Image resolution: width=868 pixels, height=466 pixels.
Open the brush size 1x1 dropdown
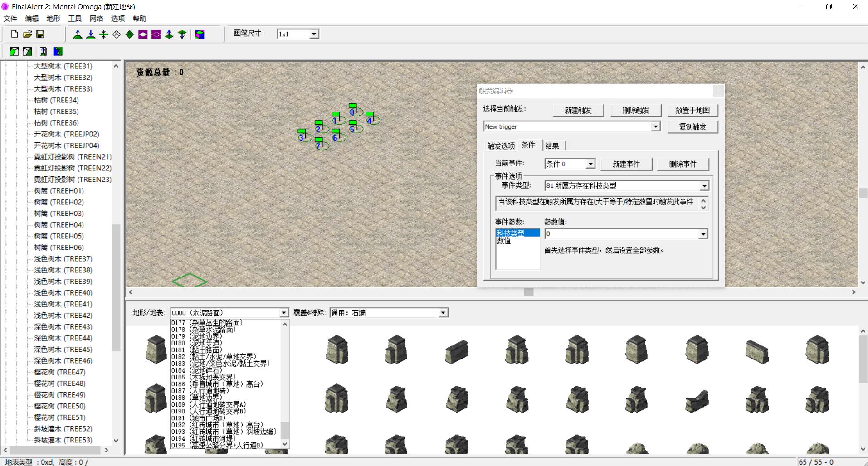314,34
